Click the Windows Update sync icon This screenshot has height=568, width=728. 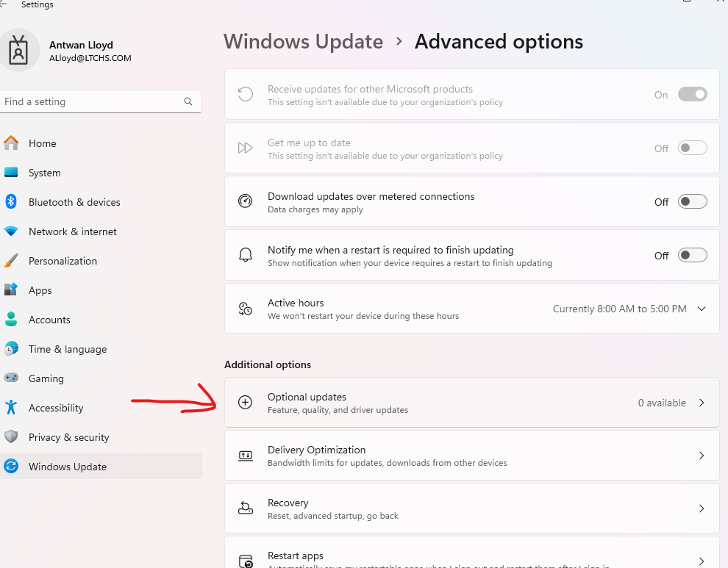(x=11, y=467)
